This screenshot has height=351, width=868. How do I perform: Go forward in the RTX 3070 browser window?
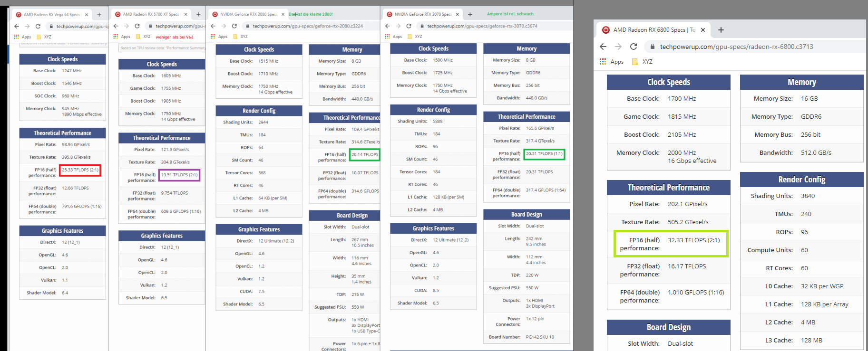pyautogui.click(x=398, y=26)
